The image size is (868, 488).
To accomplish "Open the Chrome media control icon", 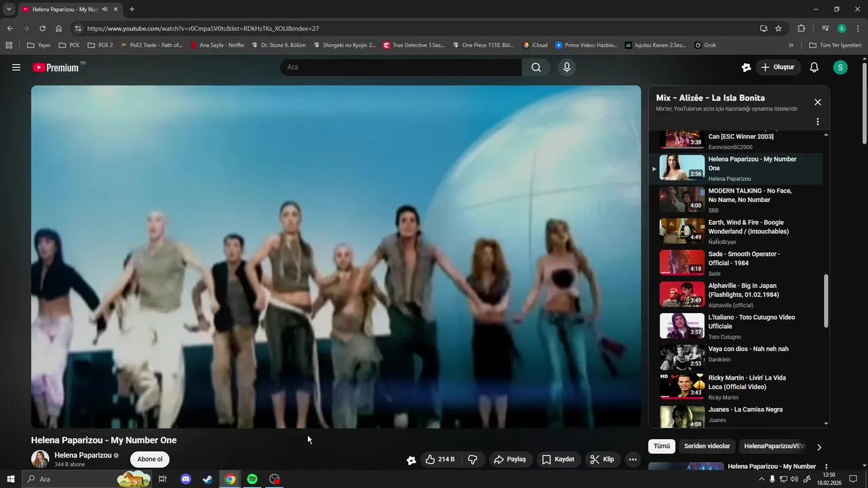I will point(825,28).
